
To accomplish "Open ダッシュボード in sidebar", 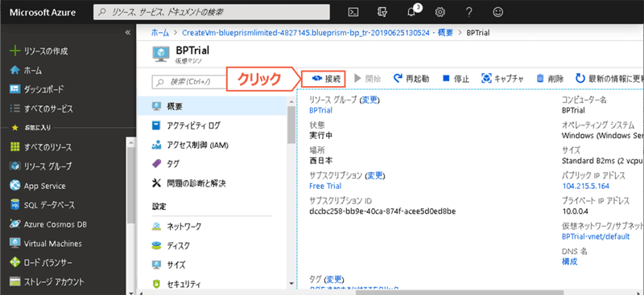I will (36, 89).
